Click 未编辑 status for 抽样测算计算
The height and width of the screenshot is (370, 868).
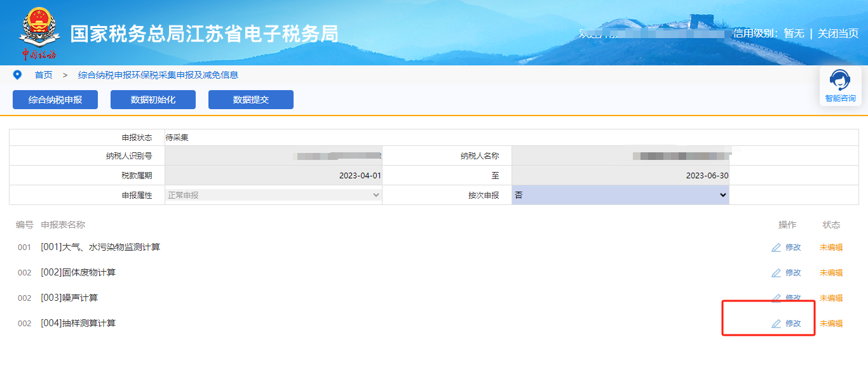tap(831, 324)
